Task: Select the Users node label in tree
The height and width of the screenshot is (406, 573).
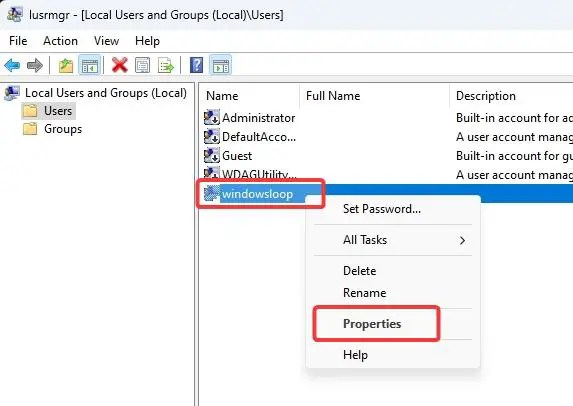Action: point(58,111)
